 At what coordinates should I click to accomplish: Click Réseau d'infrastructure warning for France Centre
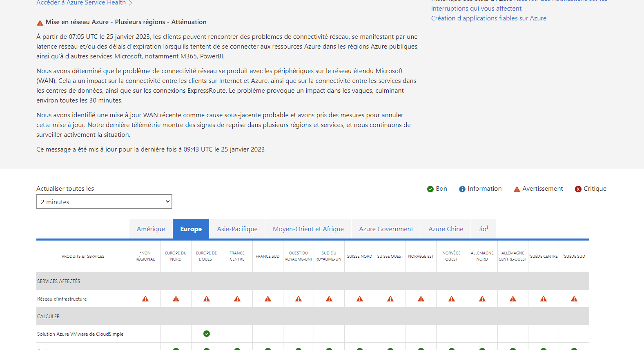(x=237, y=299)
